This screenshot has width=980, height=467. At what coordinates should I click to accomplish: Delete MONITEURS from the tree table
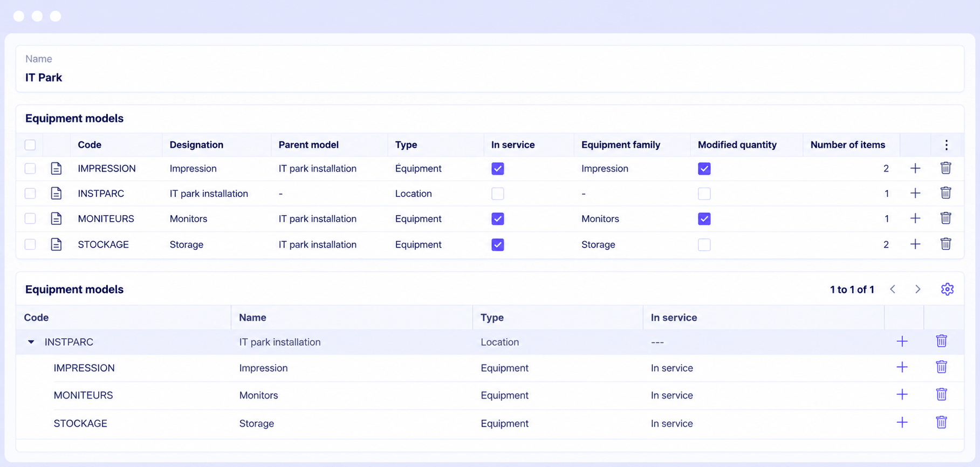click(941, 394)
